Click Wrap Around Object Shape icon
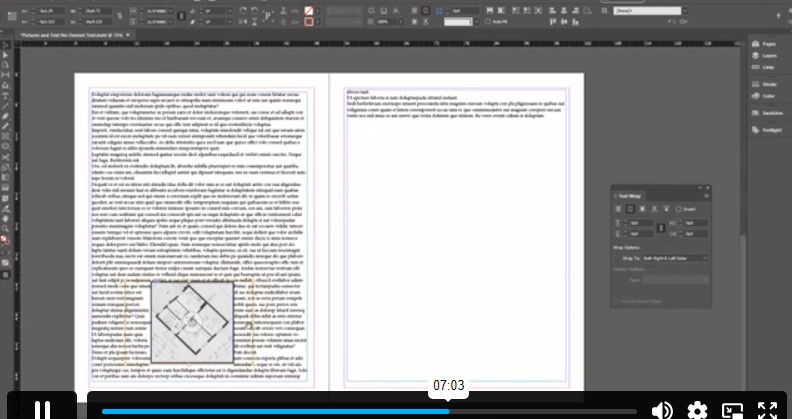Screen dimensions: 792x419 642,209
